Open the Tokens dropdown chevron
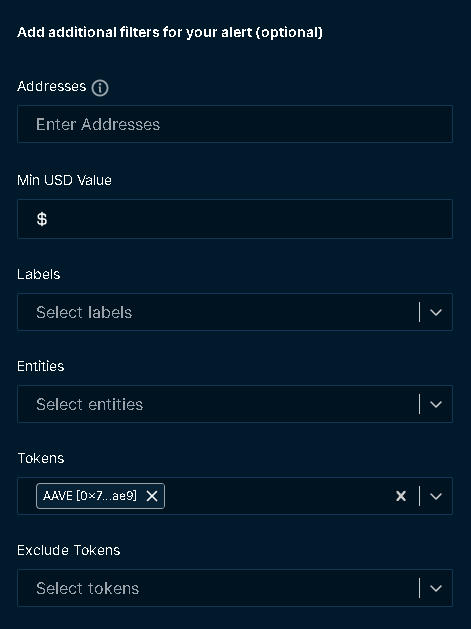Image resolution: width=471 pixels, height=629 pixels. point(436,496)
